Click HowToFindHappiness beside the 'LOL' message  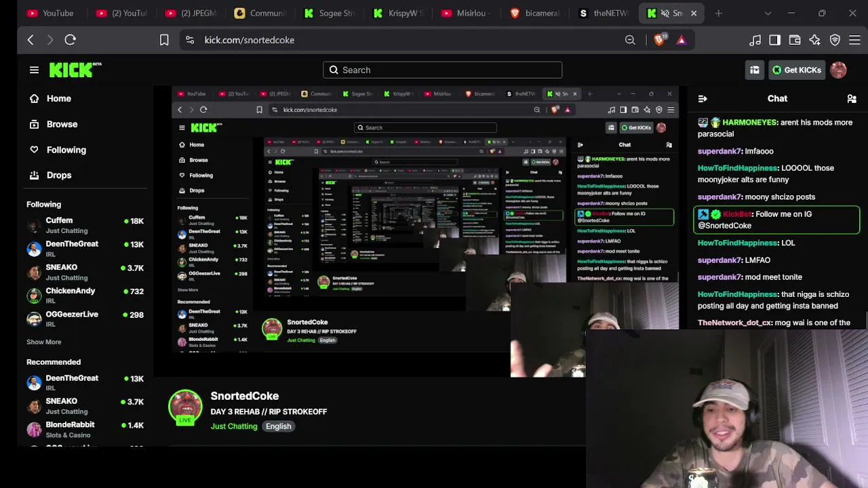click(x=737, y=243)
